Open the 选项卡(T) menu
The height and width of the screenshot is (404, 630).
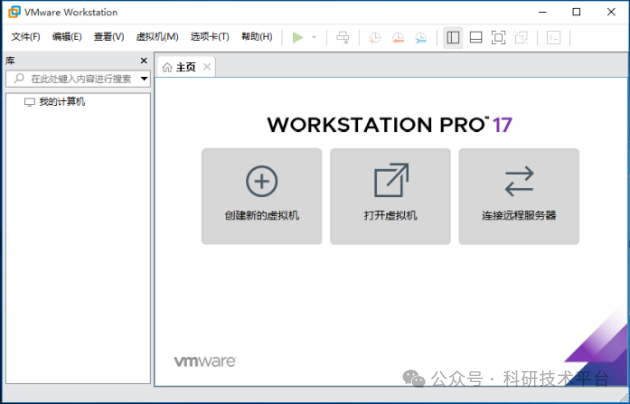(x=210, y=37)
